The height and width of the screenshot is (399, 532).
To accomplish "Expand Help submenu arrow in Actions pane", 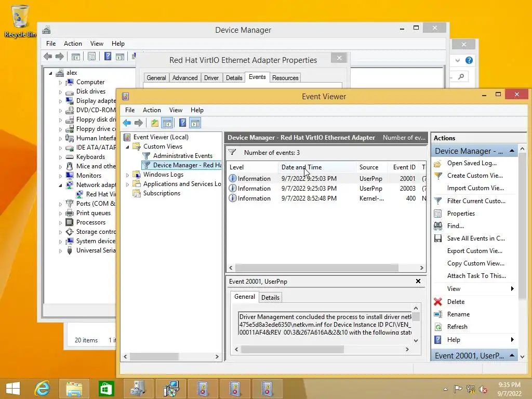I will coord(512,340).
